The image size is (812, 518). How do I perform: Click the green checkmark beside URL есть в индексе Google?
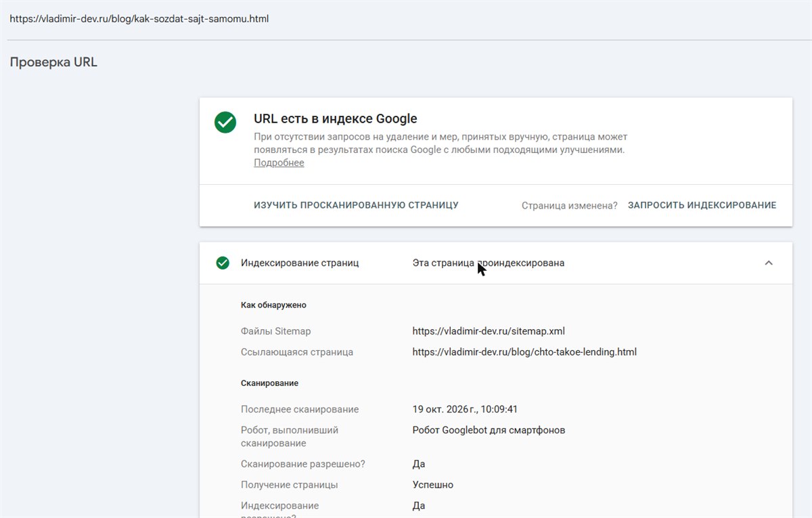(x=225, y=123)
